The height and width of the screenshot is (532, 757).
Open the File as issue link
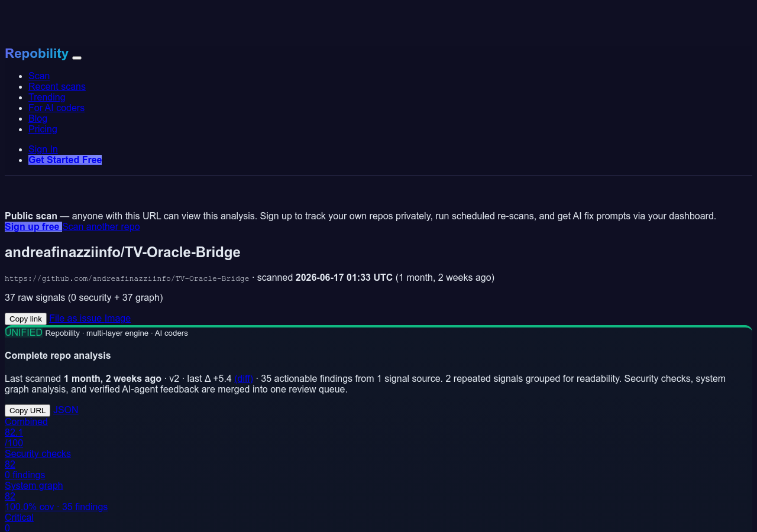[76, 318]
